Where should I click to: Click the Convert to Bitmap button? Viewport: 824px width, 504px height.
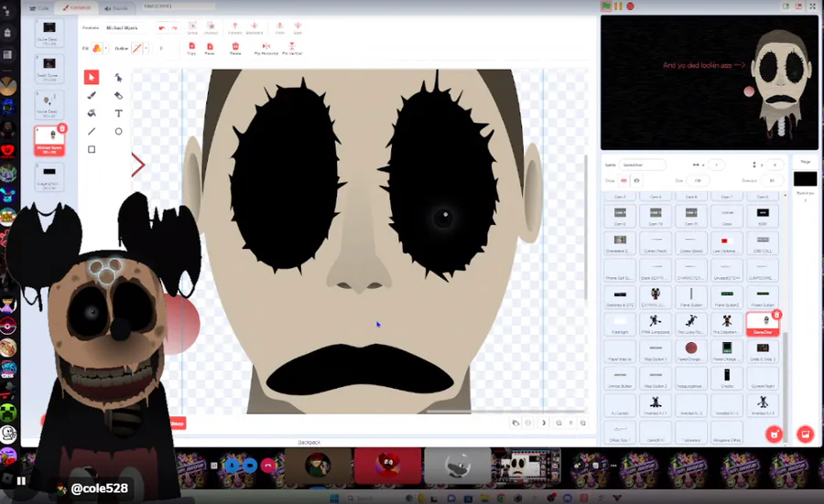(177, 424)
